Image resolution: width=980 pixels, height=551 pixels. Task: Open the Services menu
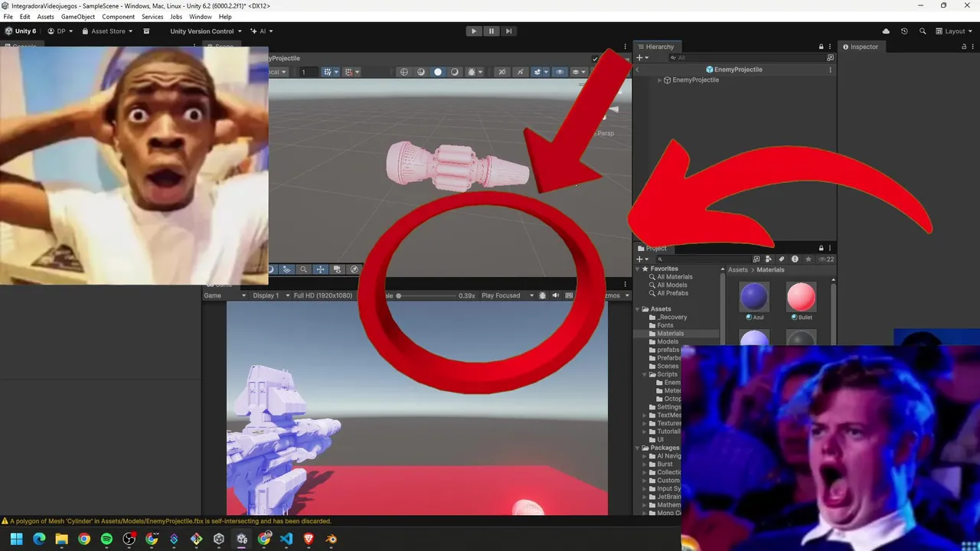(152, 17)
